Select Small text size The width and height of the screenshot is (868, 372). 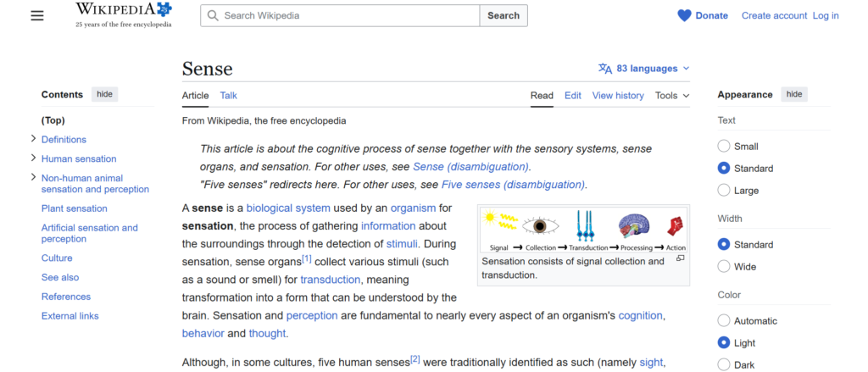724,146
